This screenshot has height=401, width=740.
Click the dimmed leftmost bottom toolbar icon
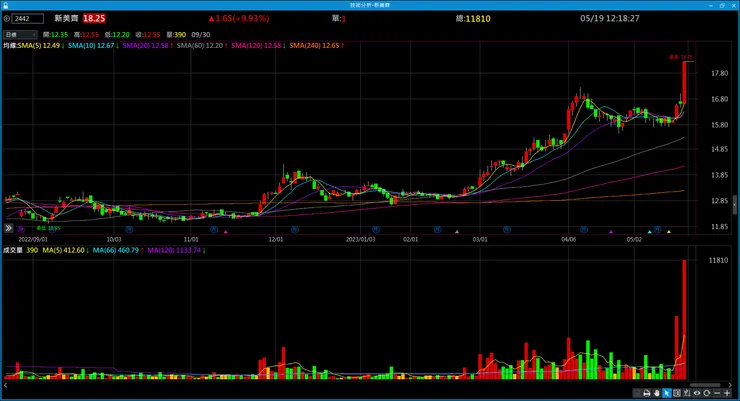[637, 393]
